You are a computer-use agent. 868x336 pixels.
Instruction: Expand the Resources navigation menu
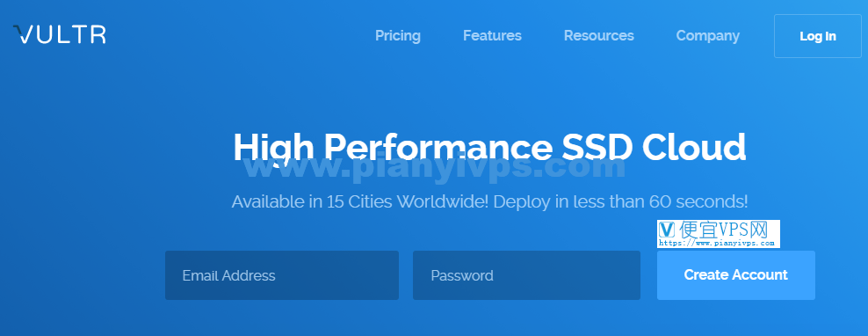[x=598, y=35]
